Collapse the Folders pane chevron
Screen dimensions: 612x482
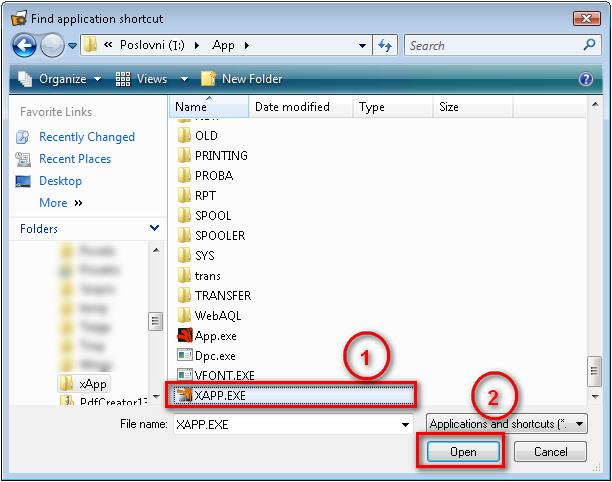(154, 229)
